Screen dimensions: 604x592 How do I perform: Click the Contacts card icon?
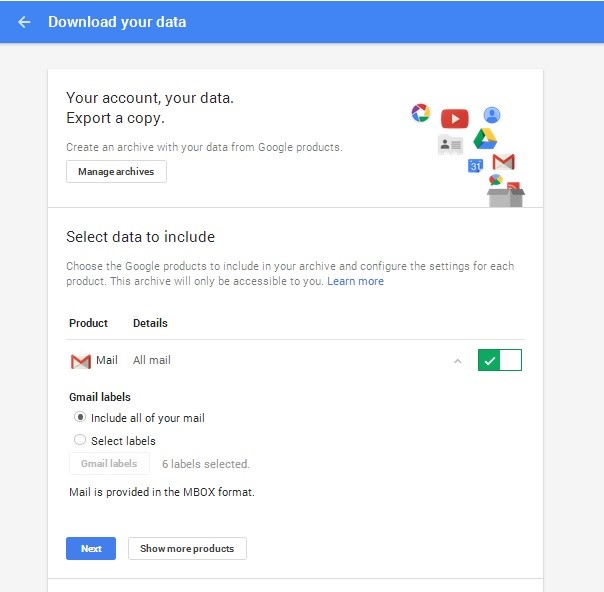tap(450, 145)
